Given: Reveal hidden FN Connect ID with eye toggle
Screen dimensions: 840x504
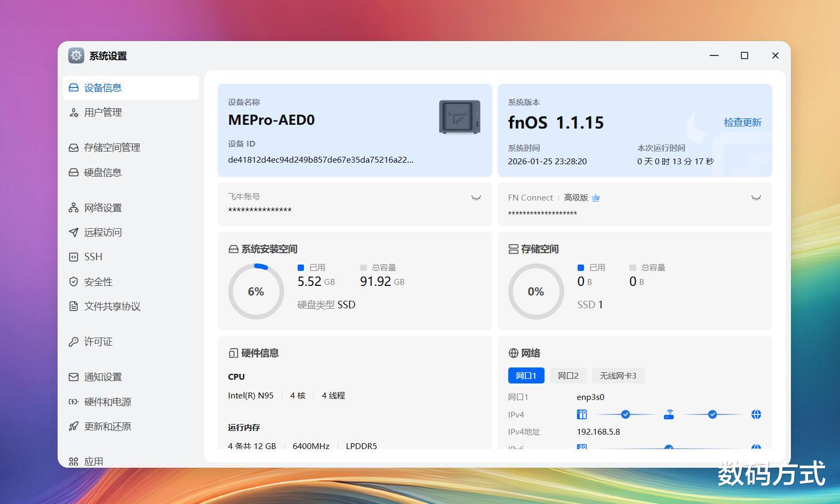Looking at the screenshot, I should (756, 198).
